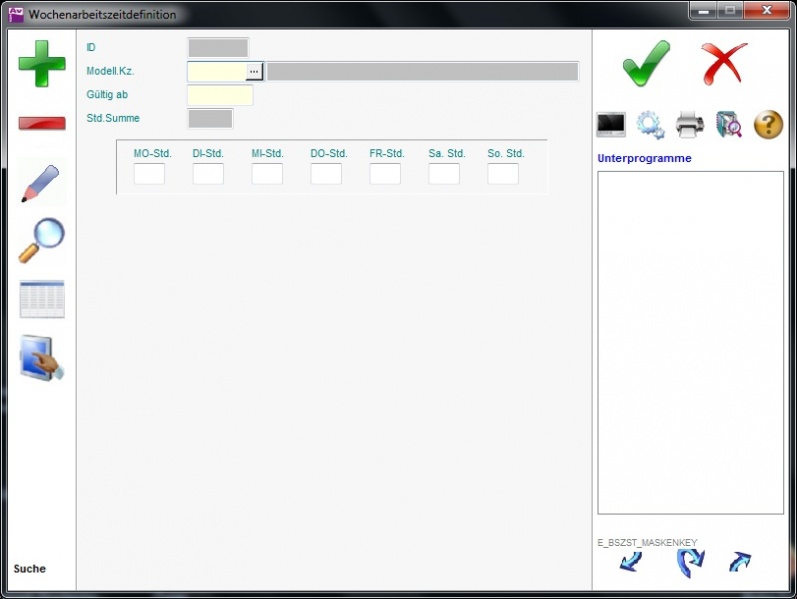
Task: Open settings via the blue gears icon
Action: point(650,125)
